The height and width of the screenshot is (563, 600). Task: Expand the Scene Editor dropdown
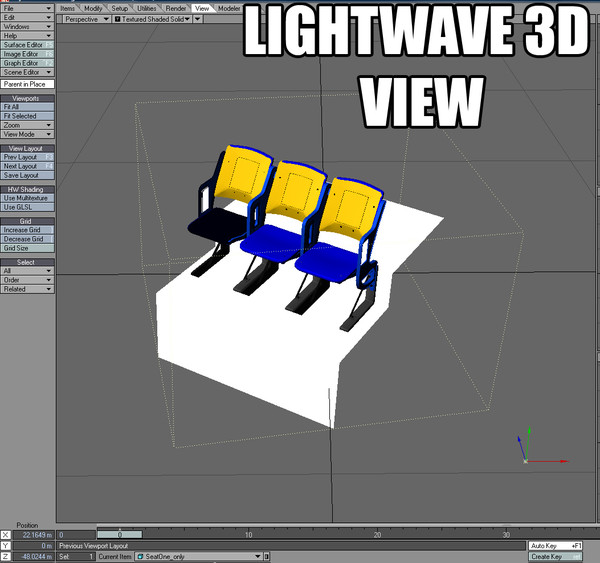click(x=27, y=72)
